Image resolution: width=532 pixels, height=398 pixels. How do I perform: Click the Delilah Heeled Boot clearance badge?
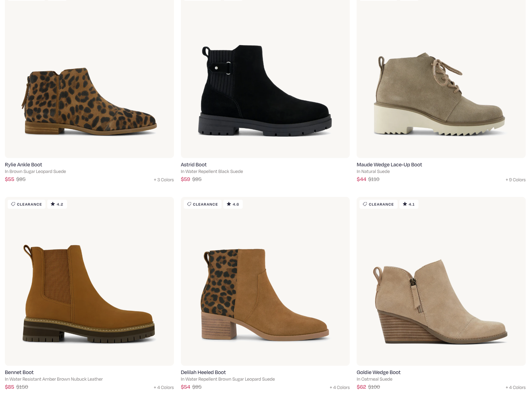202,204
